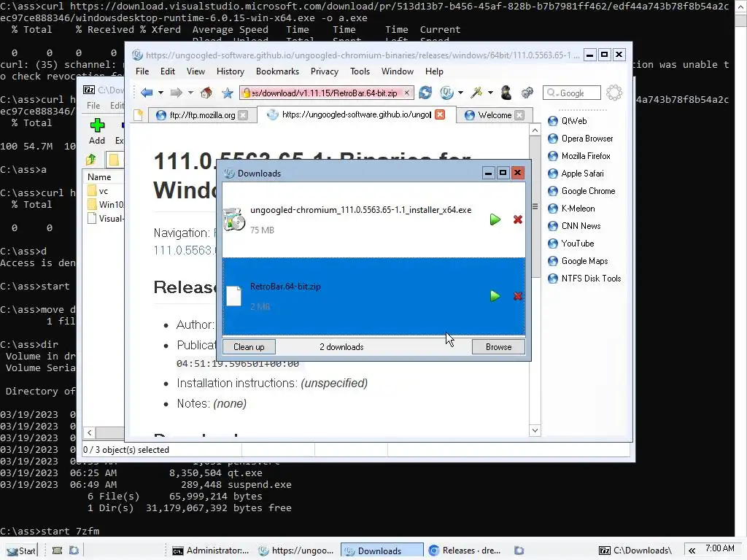Screen dimensions: 747x560
Task: Reload the page with the refresh icon
Action: click(x=425, y=93)
